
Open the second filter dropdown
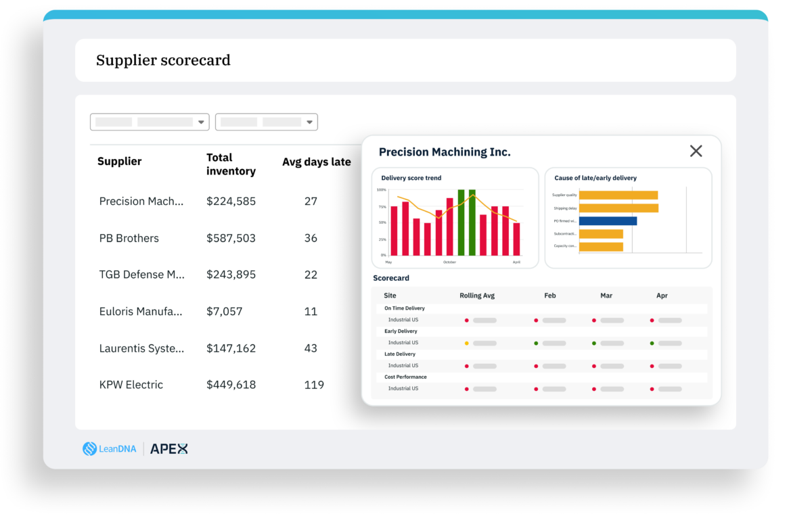pos(267,122)
